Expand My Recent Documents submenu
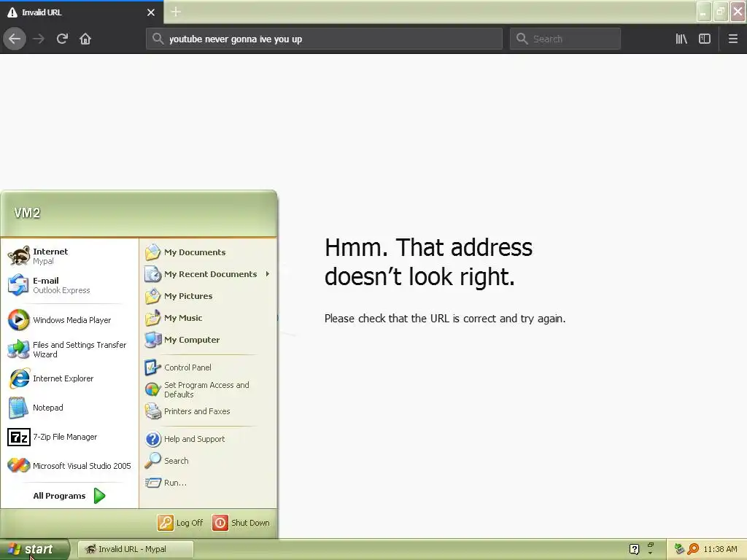The image size is (747, 560). coord(208,274)
